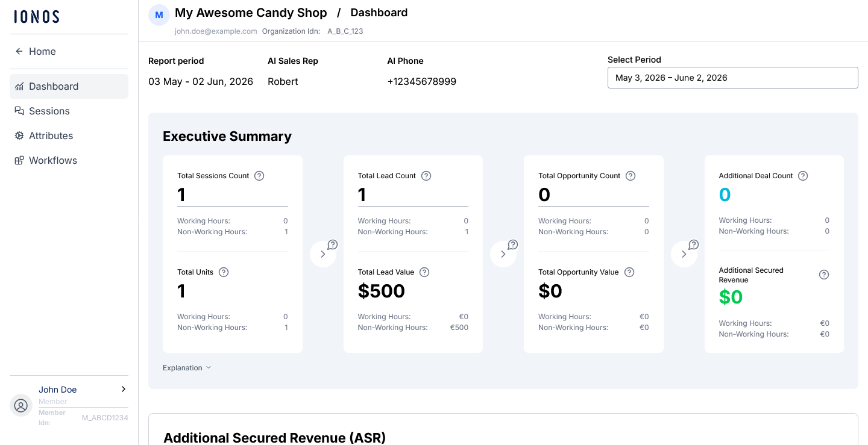Screen dimensions: 868x445
Task: Click the arrow between Lead and Opportunity cards
Action: [x=503, y=254]
